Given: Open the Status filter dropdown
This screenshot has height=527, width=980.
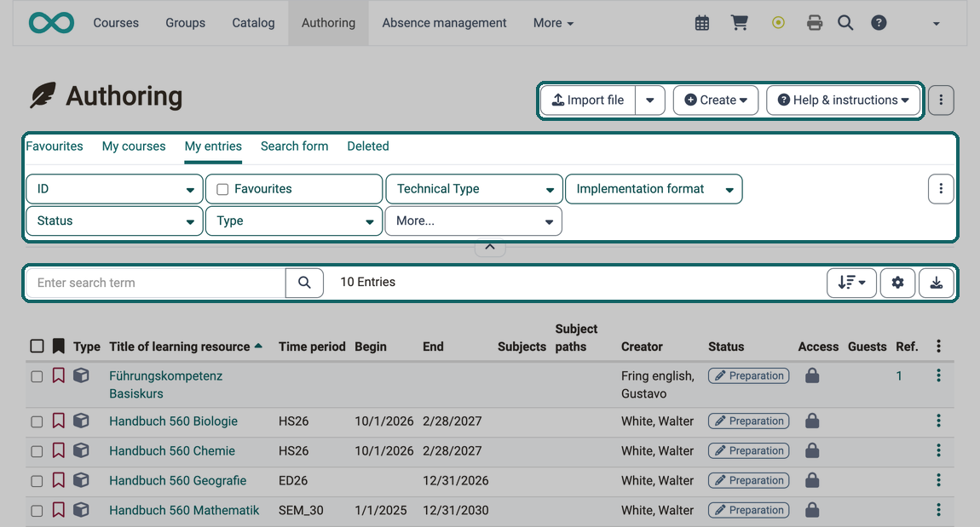Looking at the screenshot, I should (114, 221).
